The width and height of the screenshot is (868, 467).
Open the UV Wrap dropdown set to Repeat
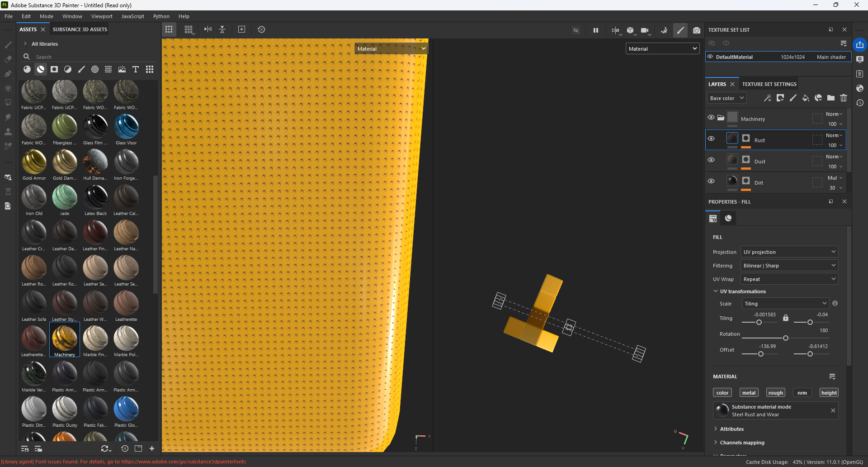tap(789, 279)
